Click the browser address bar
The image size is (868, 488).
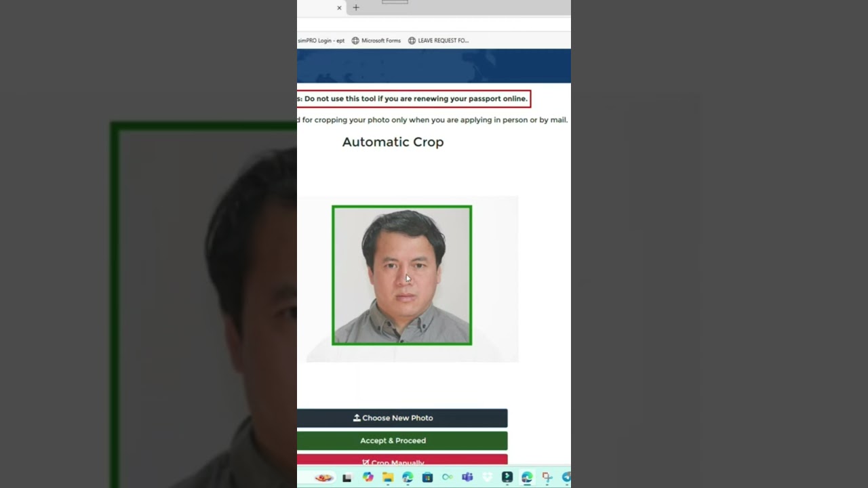click(434, 24)
